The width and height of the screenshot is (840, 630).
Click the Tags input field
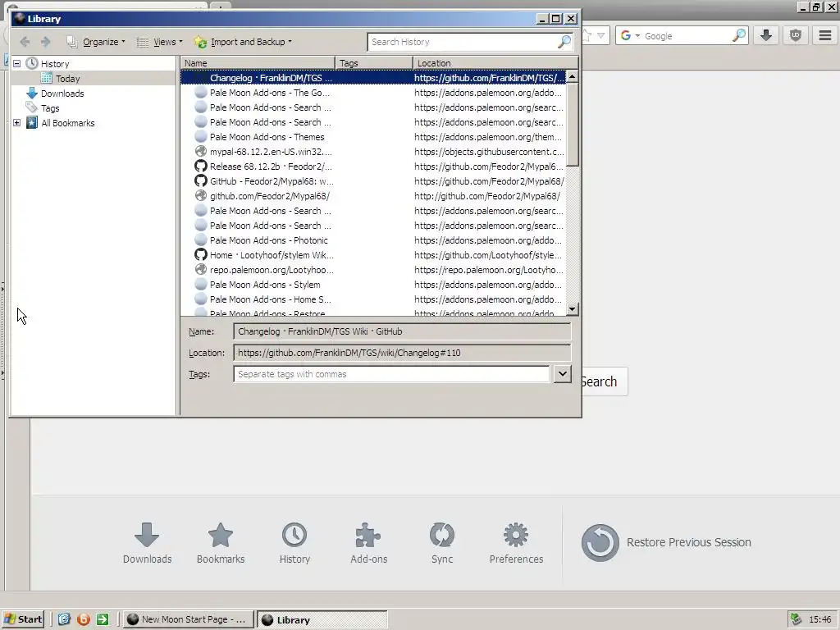click(x=391, y=374)
